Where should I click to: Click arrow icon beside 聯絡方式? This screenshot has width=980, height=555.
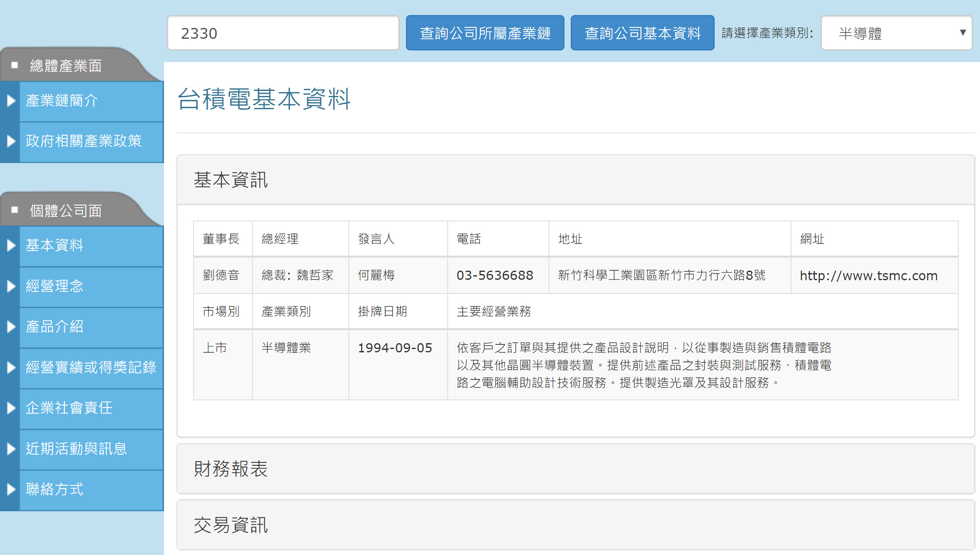point(11,489)
